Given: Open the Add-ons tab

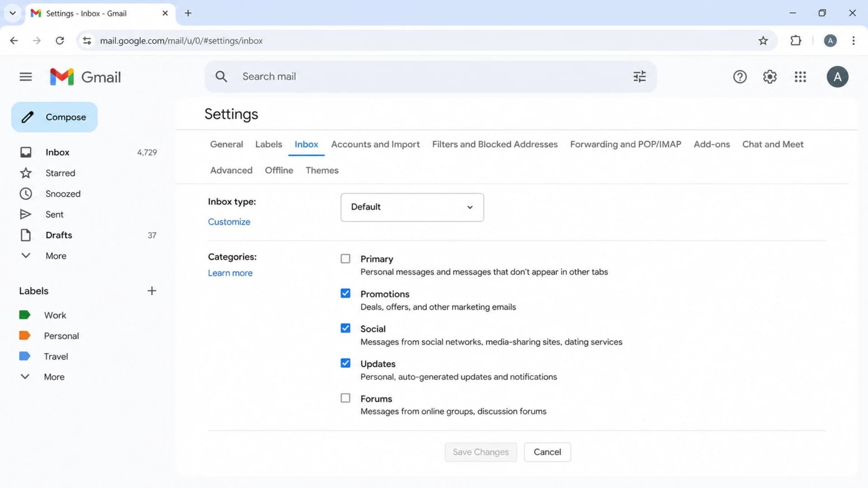Looking at the screenshot, I should point(712,144).
